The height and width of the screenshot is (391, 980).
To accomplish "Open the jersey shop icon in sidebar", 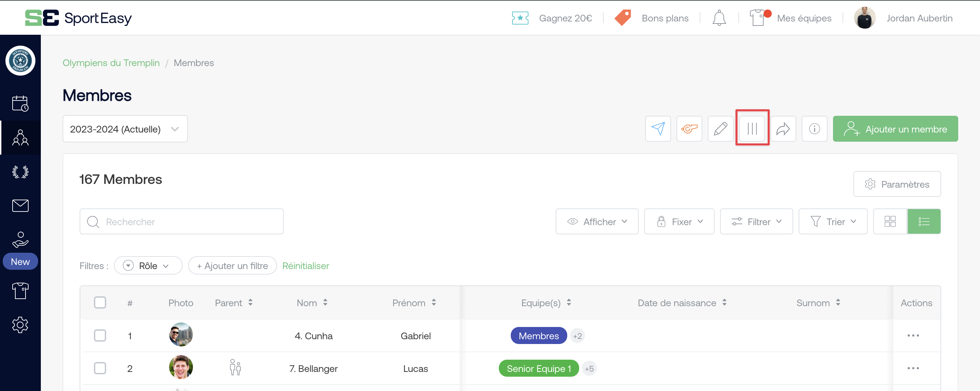I will pyautogui.click(x=20, y=291).
